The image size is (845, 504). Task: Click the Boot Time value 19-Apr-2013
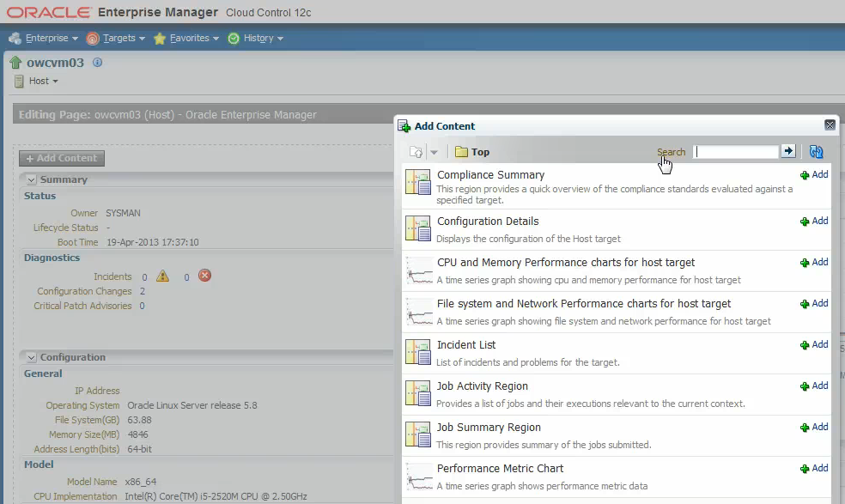click(x=153, y=242)
